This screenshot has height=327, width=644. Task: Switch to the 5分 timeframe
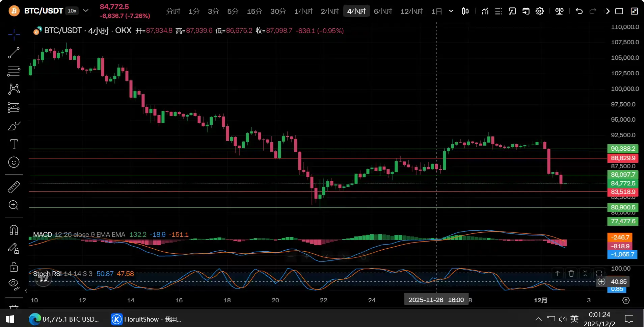click(x=233, y=11)
